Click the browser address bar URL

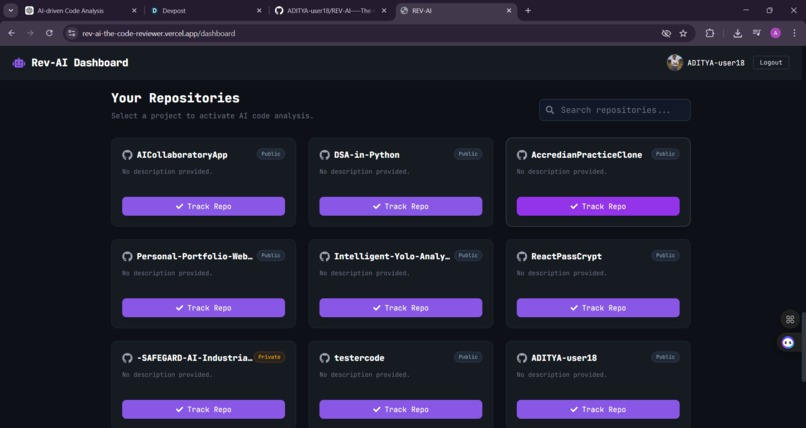point(159,33)
